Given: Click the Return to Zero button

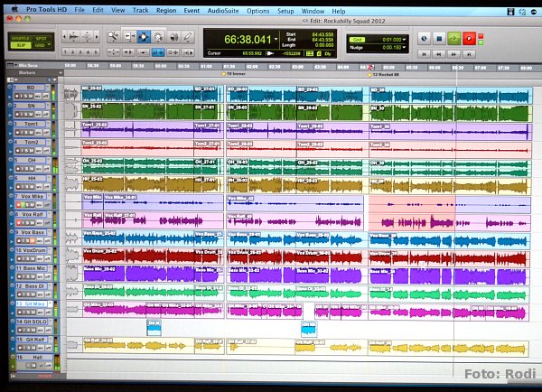Looking at the screenshot, I should (425, 54).
